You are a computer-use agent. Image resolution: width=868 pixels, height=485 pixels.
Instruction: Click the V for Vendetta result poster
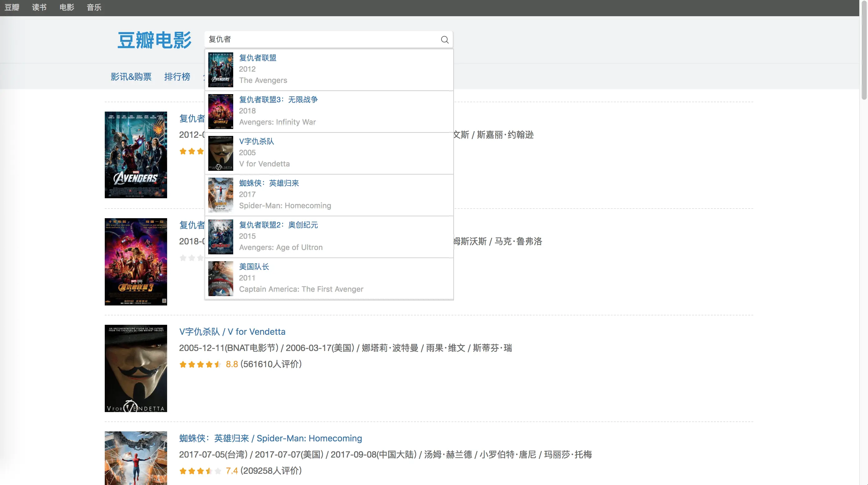pos(136,368)
